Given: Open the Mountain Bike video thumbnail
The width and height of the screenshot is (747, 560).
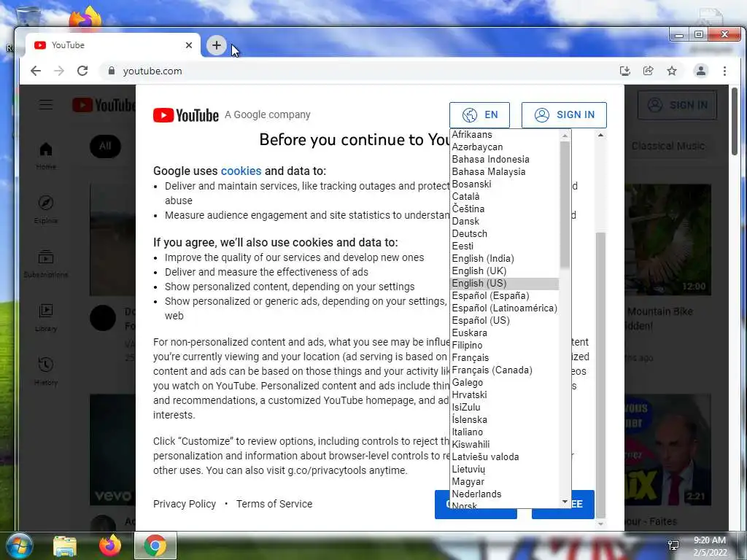Looking at the screenshot, I should coord(667,240).
